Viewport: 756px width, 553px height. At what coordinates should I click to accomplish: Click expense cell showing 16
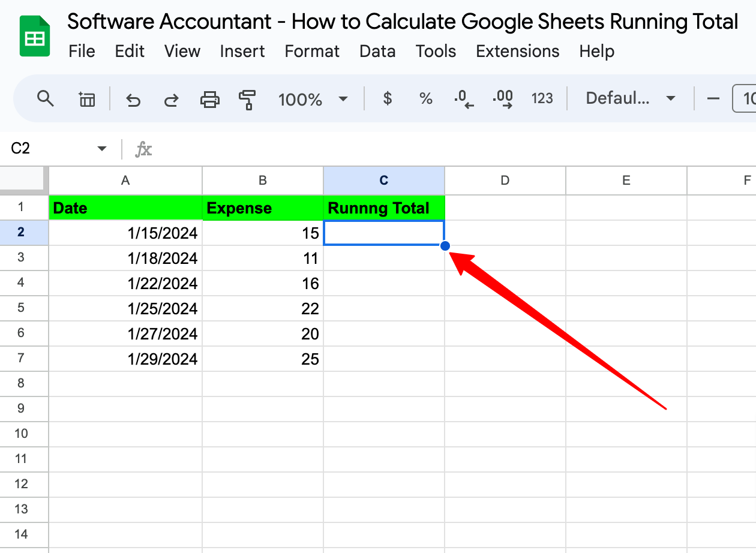coord(263,283)
